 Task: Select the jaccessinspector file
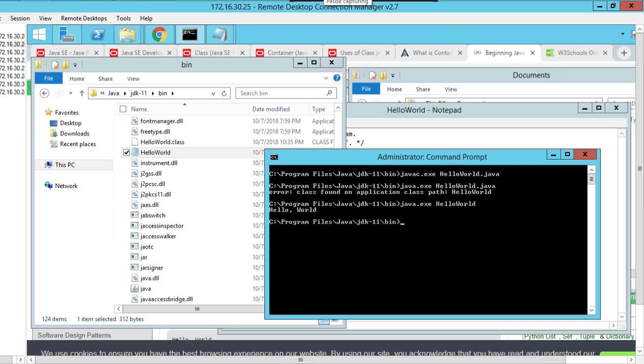click(x=162, y=226)
